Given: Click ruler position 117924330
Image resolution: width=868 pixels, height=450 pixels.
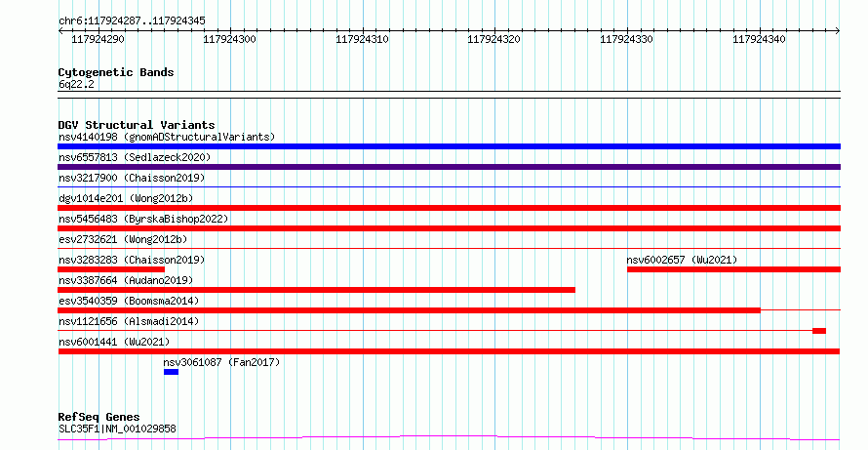Looking at the screenshot, I should (x=627, y=39).
